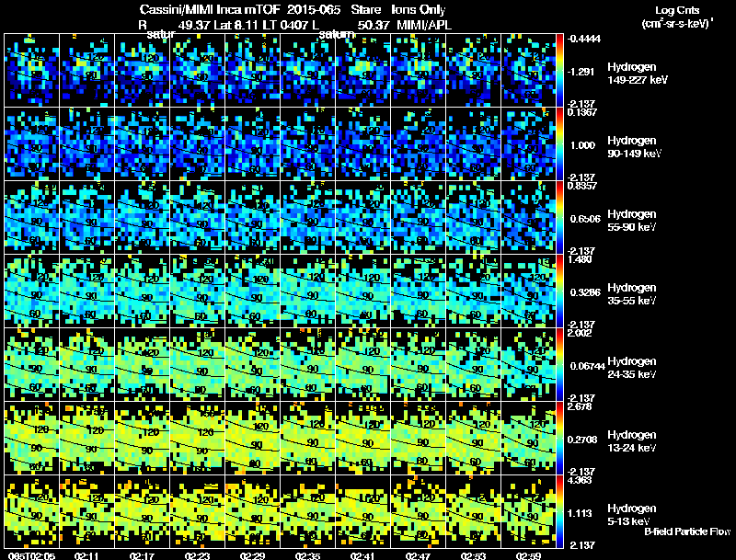The height and width of the screenshot is (560, 736).
Task: Select the 13-24 keV panel in 02:41 column
Action: (363, 438)
